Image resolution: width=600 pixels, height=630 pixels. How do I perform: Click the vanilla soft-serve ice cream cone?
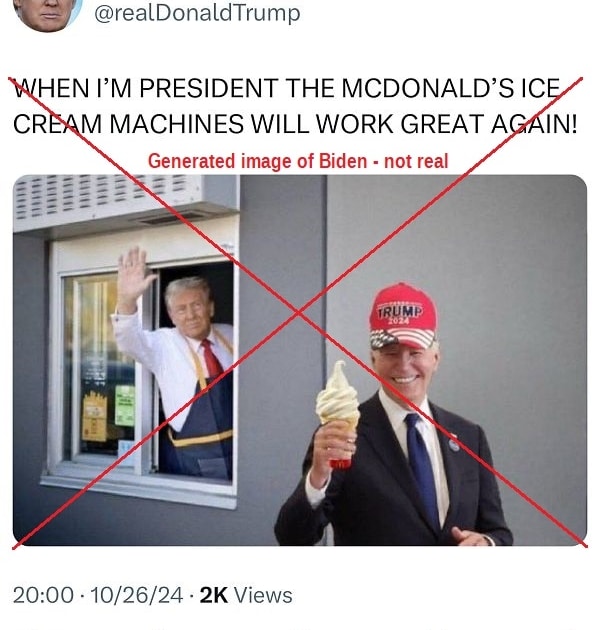tap(338, 412)
